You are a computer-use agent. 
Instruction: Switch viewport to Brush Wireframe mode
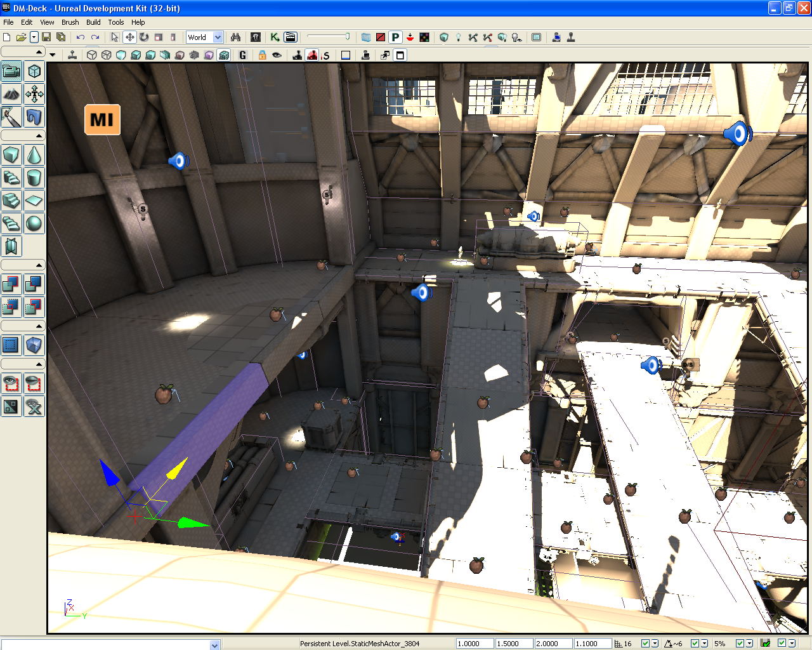click(x=92, y=55)
